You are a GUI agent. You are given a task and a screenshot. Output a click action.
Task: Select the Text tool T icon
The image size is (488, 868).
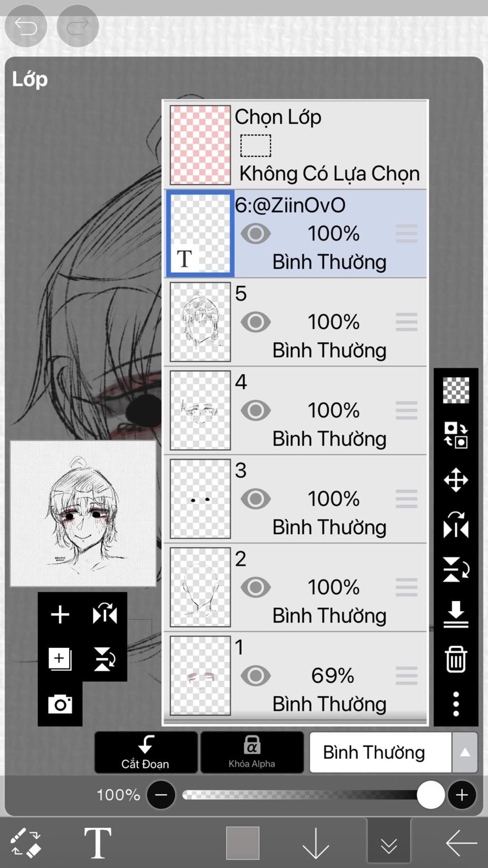tap(98, 843)
